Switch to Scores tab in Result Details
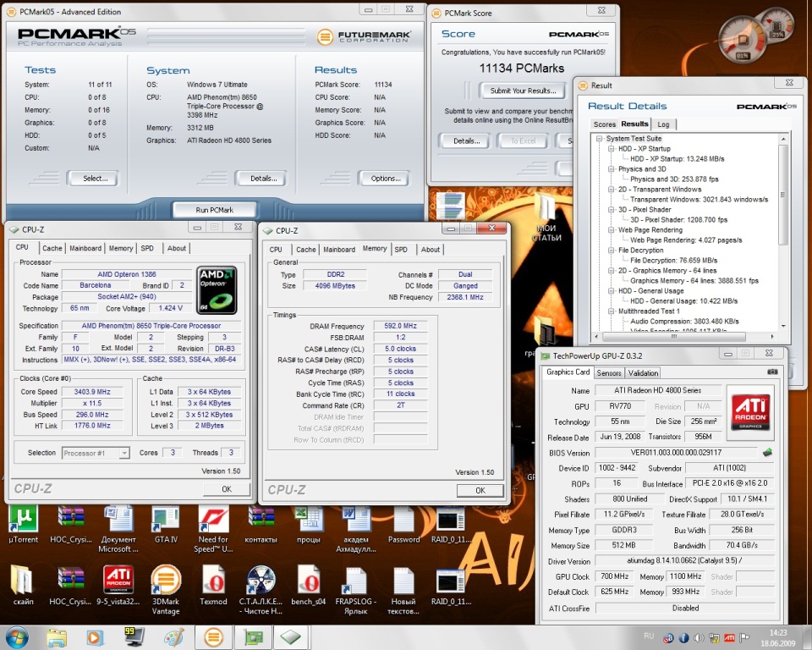This screenshot has width=812, height=650. point(604,124)
